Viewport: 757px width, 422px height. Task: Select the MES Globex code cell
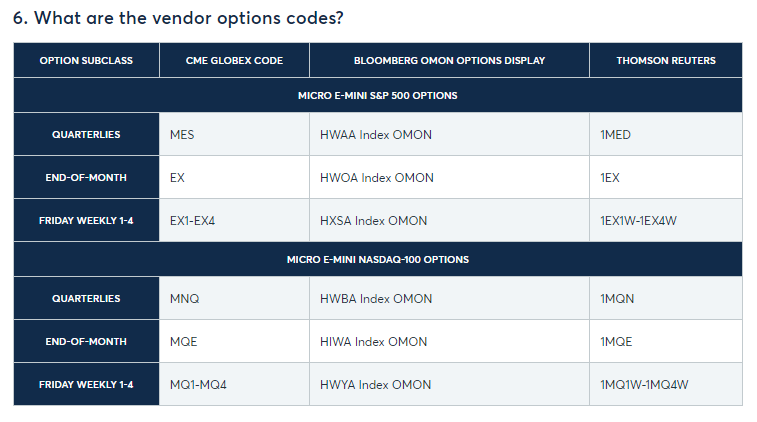pos(183,135)
